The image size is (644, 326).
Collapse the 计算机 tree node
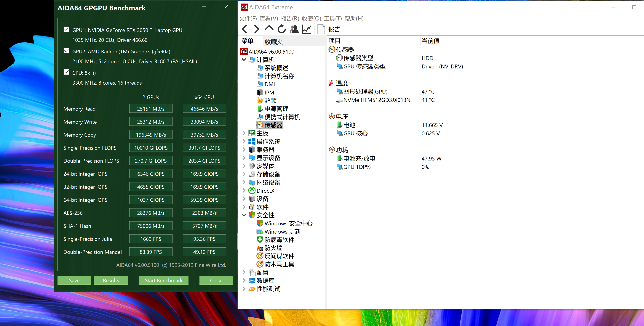pyautogui.click(x=244, y=60)
